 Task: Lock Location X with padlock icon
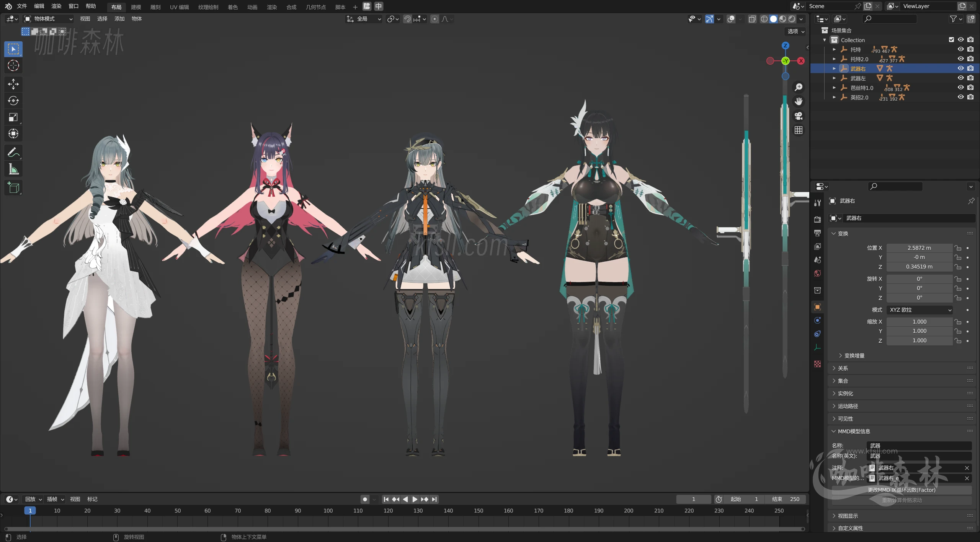coord(958,248)
